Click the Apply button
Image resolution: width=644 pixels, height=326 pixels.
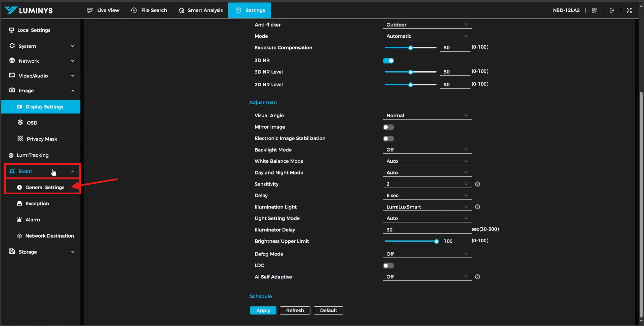pos(263,311)
